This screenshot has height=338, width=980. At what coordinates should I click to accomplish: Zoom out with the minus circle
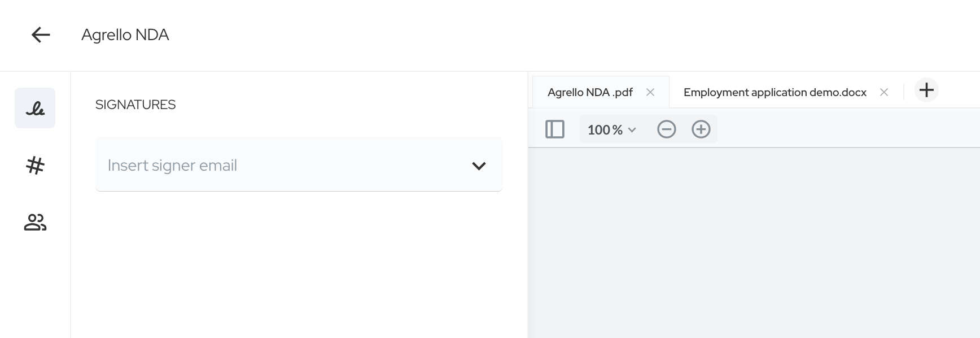[667, 129]
